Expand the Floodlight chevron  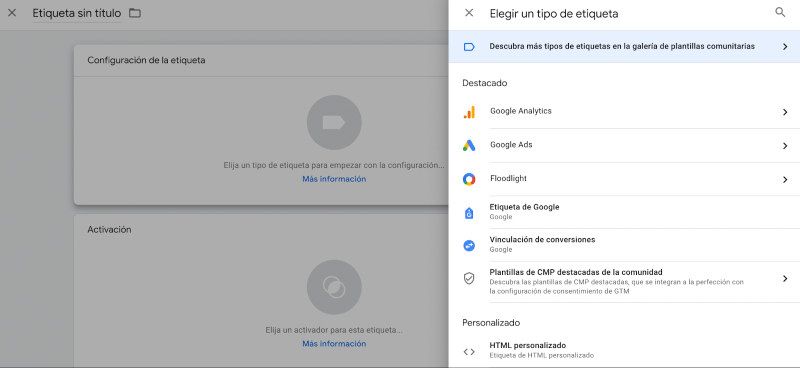pos(785,180)
